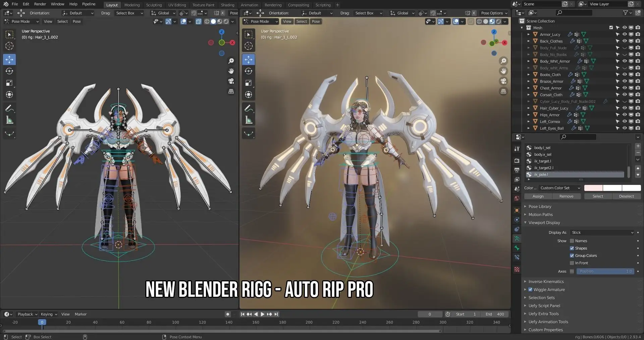The height and width of the screenshot is (340, 644).
Task: Click the zoom magnifier in right viewport
Action: click(x=503, y=61)
